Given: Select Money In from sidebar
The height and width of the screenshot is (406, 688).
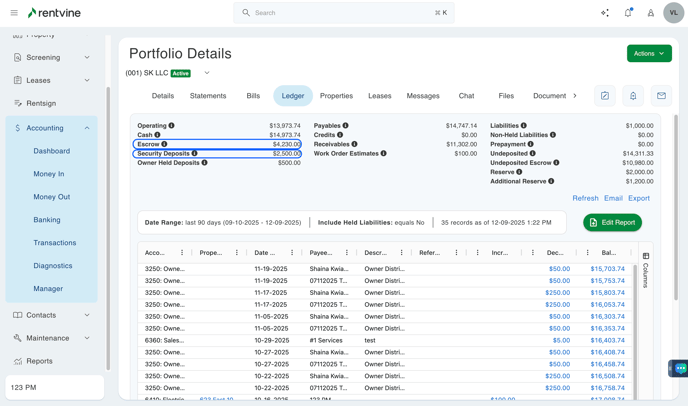Looking at the screenshot, I should point(49,174).
